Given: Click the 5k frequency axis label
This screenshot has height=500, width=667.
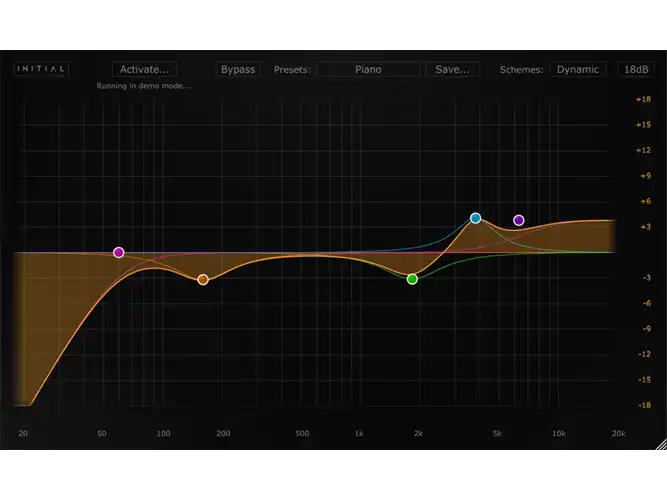Looking at the screenshot, I should [497, 434].
